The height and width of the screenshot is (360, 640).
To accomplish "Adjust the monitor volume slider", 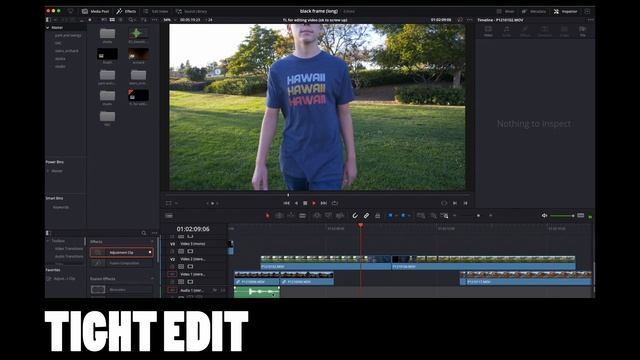I will [562, 216].
